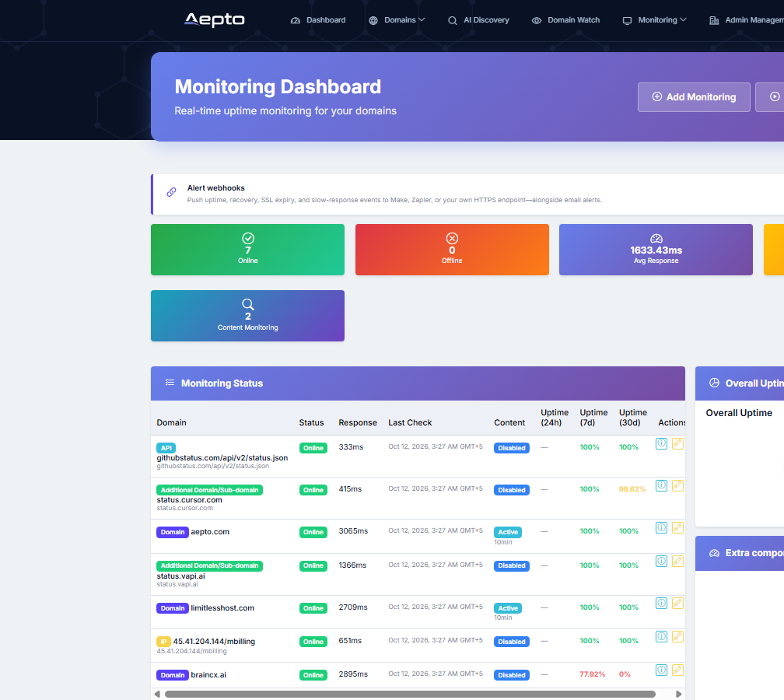This screenshot has width=784, height=700.
Task: Expand the Monitoring dropdown menu
Action: click(655, 20)
